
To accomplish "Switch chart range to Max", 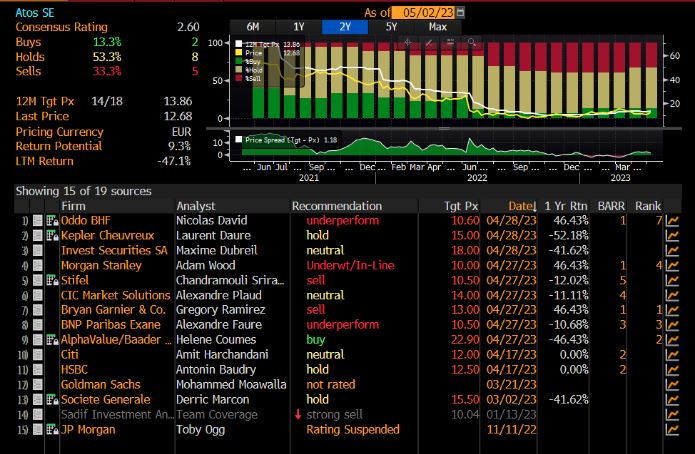I will (437, 27).
